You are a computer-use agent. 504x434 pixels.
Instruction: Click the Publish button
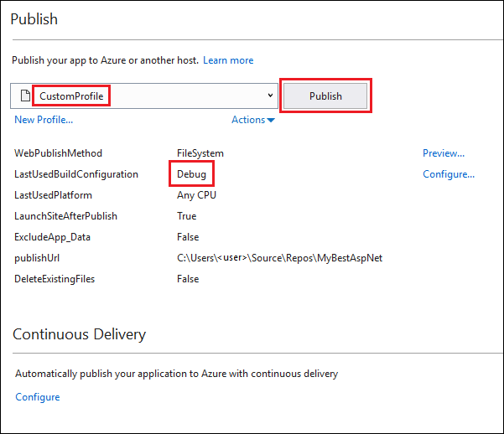click(325, 96)
